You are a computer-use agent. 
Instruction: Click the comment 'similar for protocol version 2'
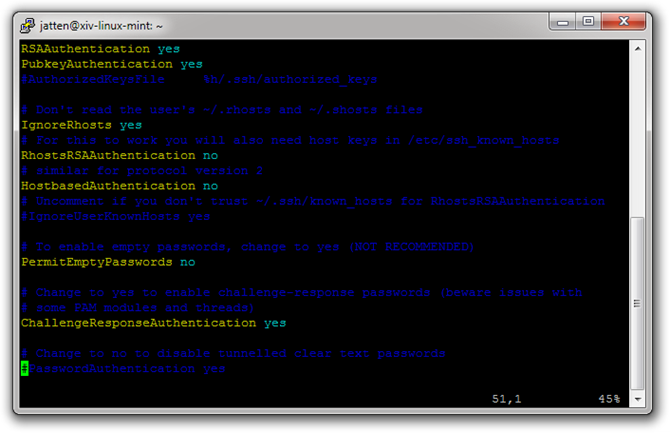[x=142, y=171]
